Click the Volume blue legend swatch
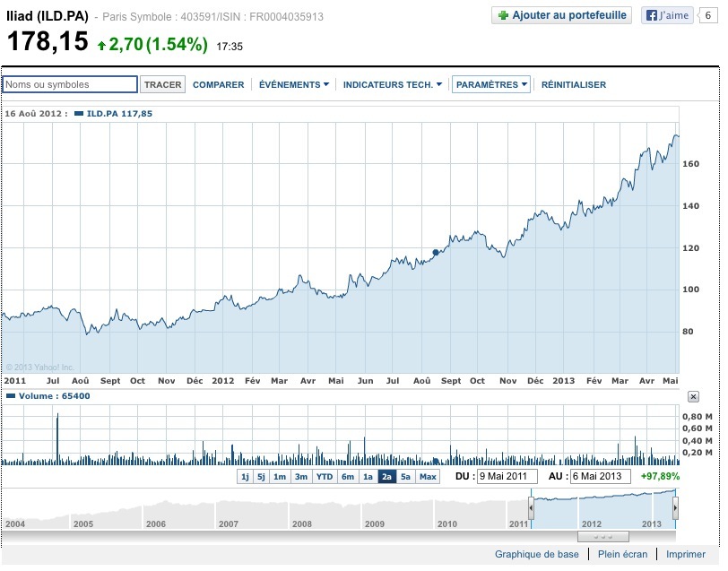 coord(10,396)
